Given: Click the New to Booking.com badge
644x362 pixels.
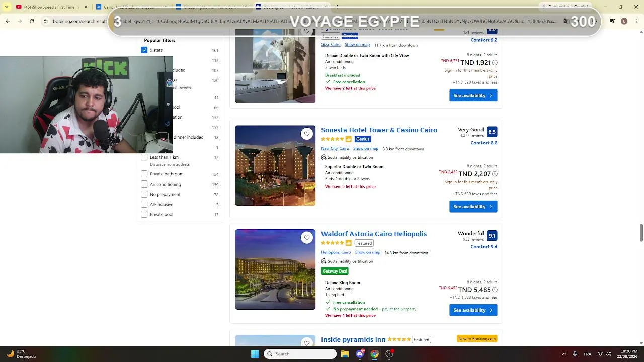Looking at the screenshot, I should click(x=477, y=339).
